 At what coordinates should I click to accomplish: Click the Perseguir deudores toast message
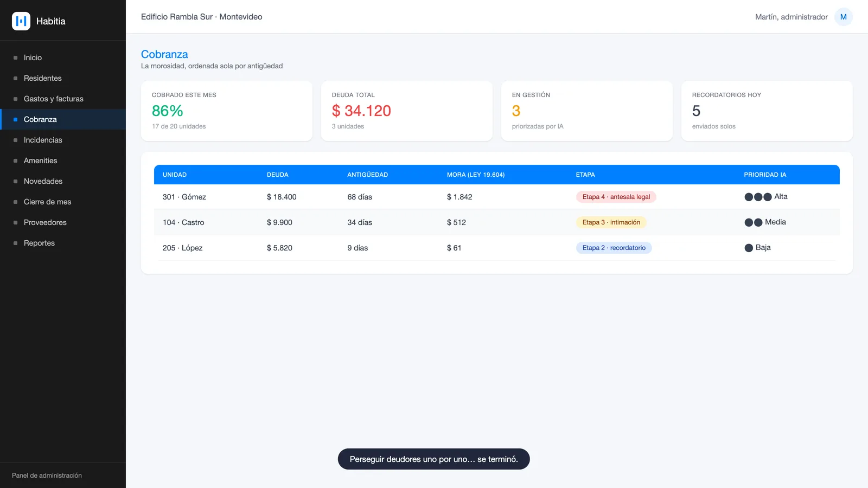coord(434,459)
